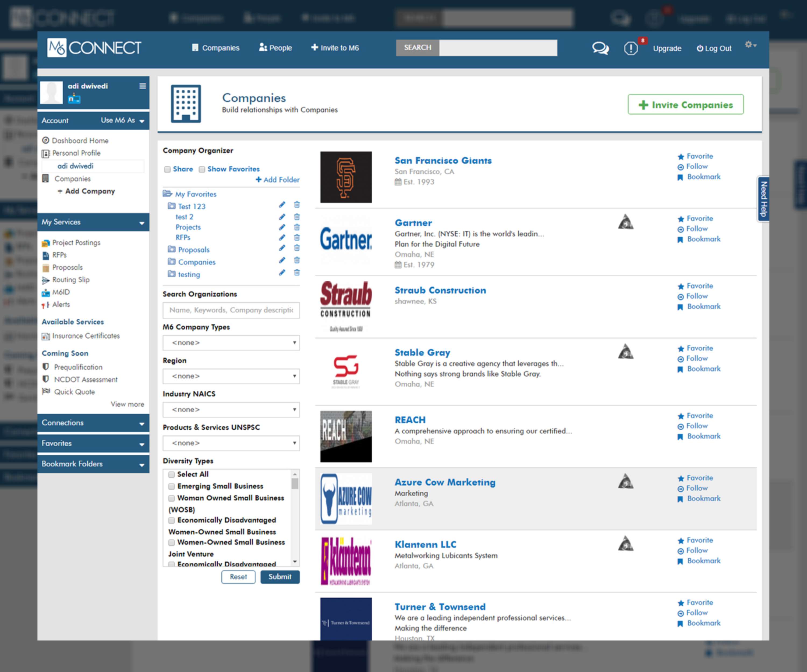
Task: Delete the Projects folder
Action: (x=297, y=227)
